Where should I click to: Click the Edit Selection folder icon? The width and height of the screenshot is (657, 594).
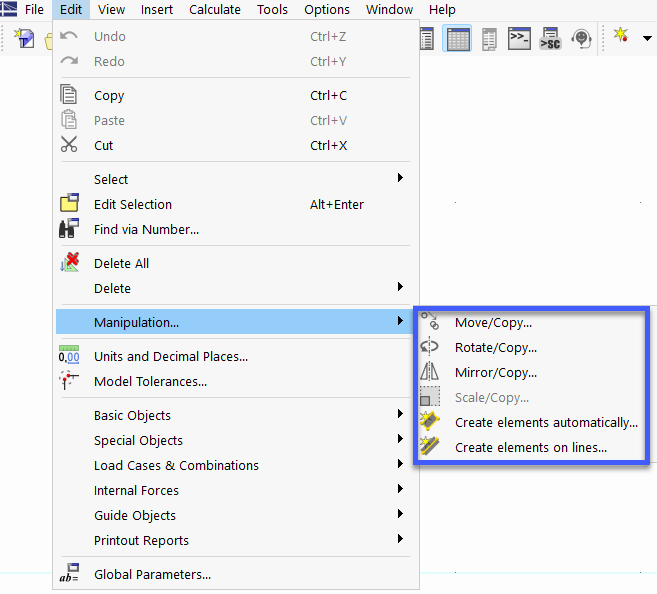(x=69, y=203)
